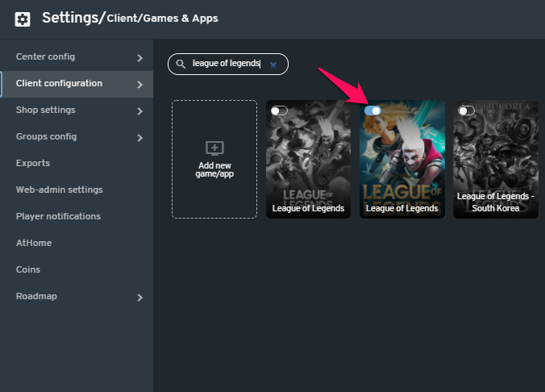Open Coins settings
This screenshot has height=392, width=545.
(77, 269)
